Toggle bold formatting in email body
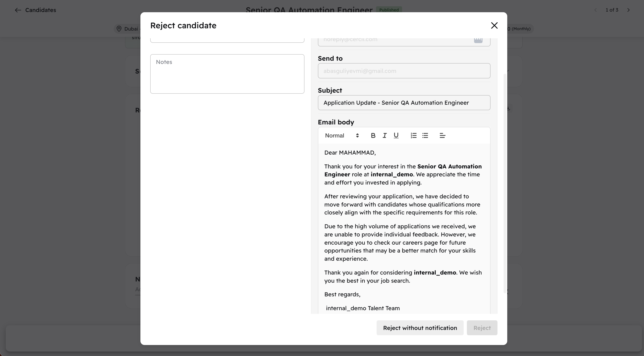The width and height of the screenshot is (644, 356). click(373, 135)
